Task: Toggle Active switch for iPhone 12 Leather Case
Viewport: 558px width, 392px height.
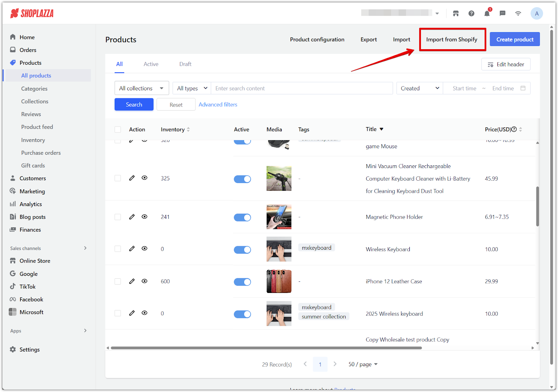Action: pos(242,282)
